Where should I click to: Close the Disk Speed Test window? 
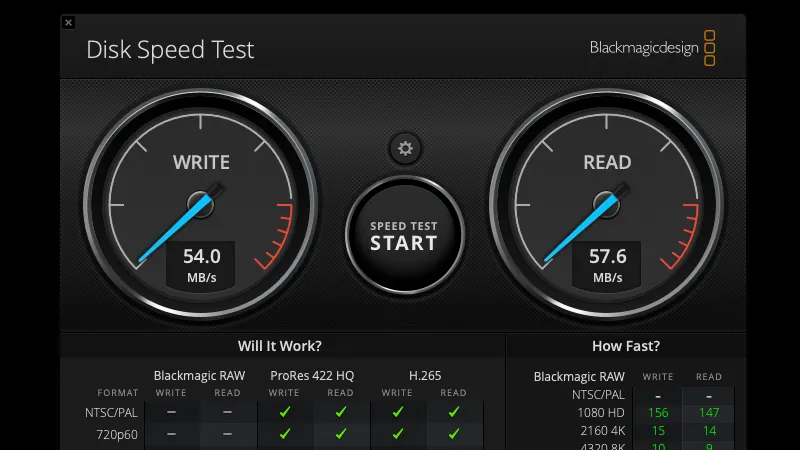68,22
